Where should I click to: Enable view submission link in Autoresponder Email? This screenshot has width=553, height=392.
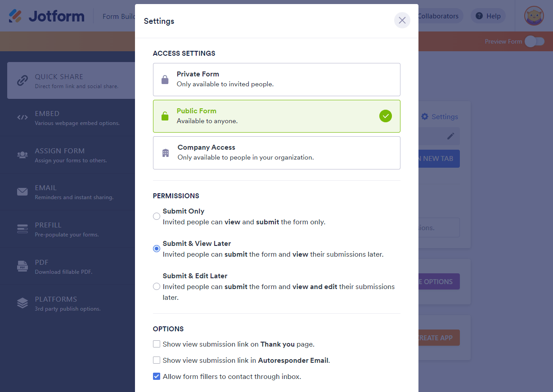tap(157, 360)
